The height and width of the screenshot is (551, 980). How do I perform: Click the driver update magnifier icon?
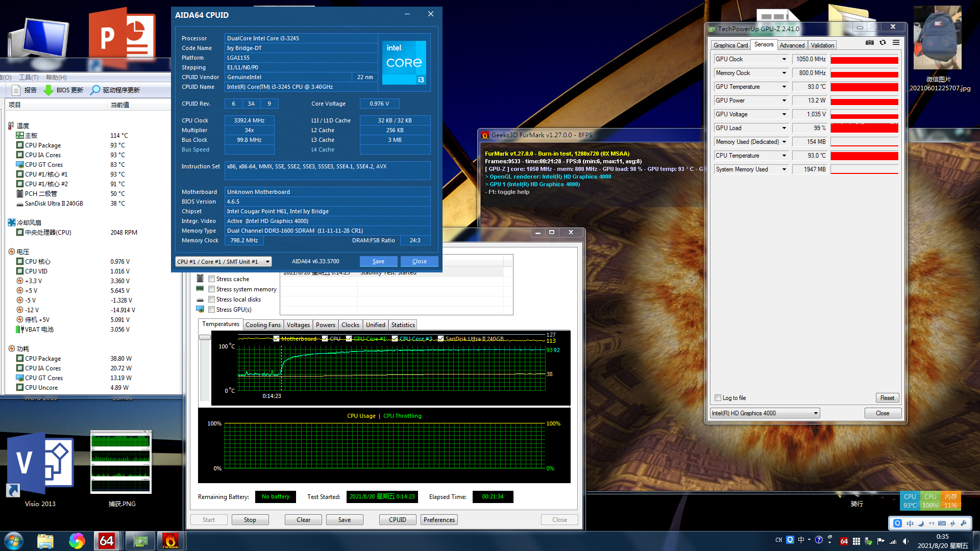click(95, 90)
